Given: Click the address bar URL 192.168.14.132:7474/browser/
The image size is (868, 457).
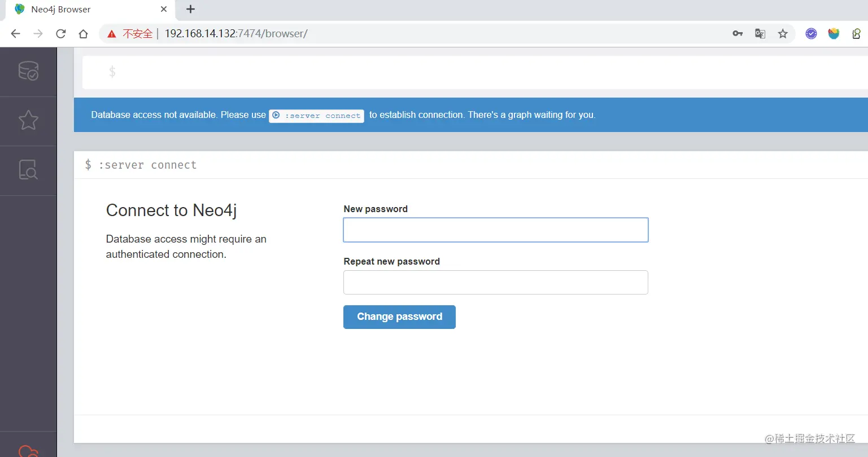Looking at the screenshot, I should point(236,34).
